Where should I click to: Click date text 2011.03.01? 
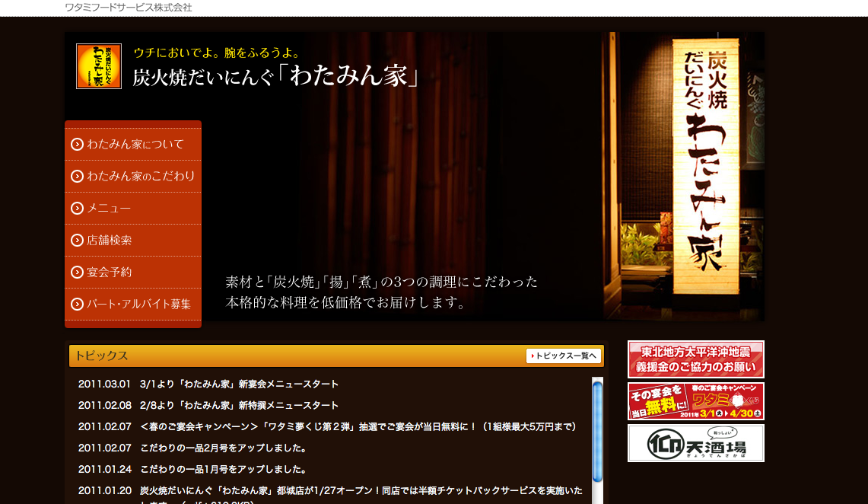[x=104, y=384]
